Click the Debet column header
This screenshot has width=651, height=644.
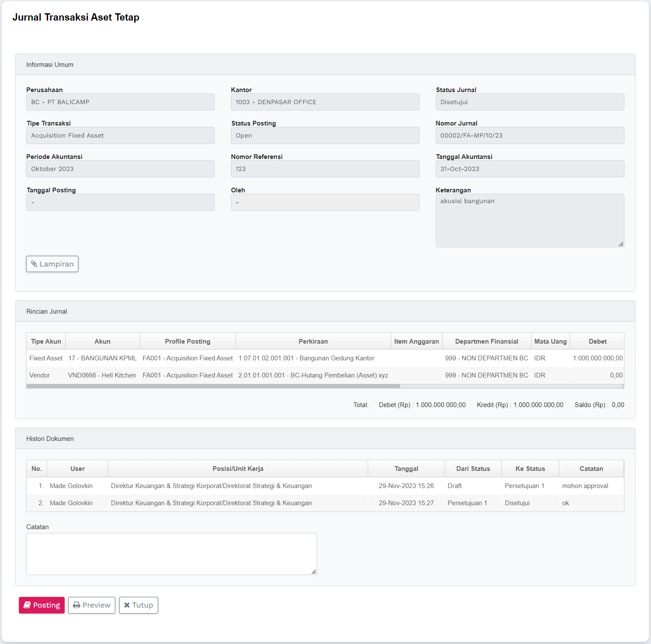597,341
